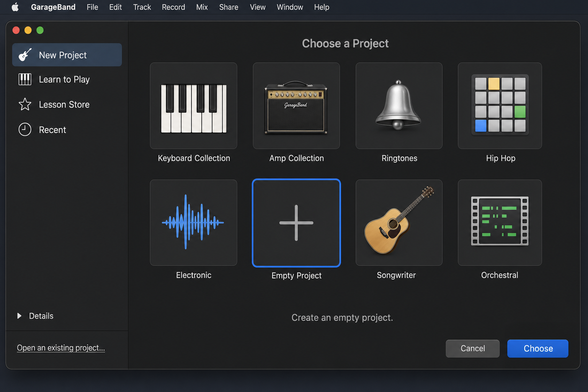The image size is (588, 392).
Task: Click the Orchestral label
Action: tap(500, 275)
